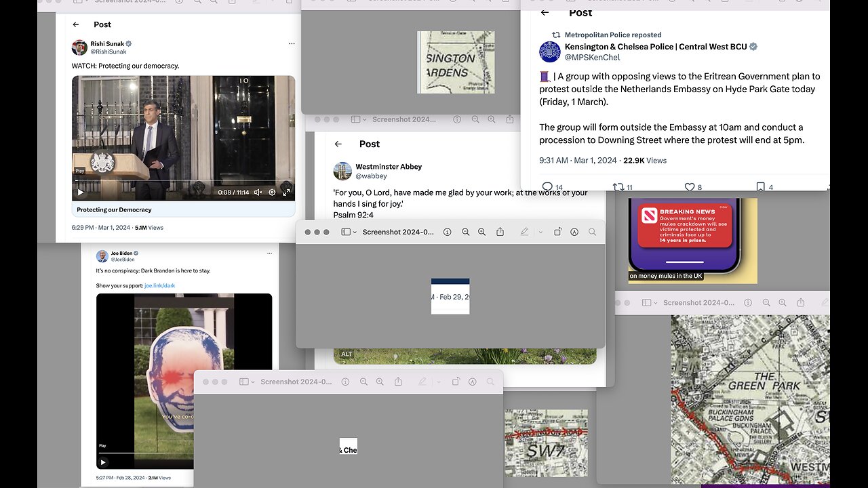
Task: Click the info icon in the Feb 29 window
Action: click(448, 232)
